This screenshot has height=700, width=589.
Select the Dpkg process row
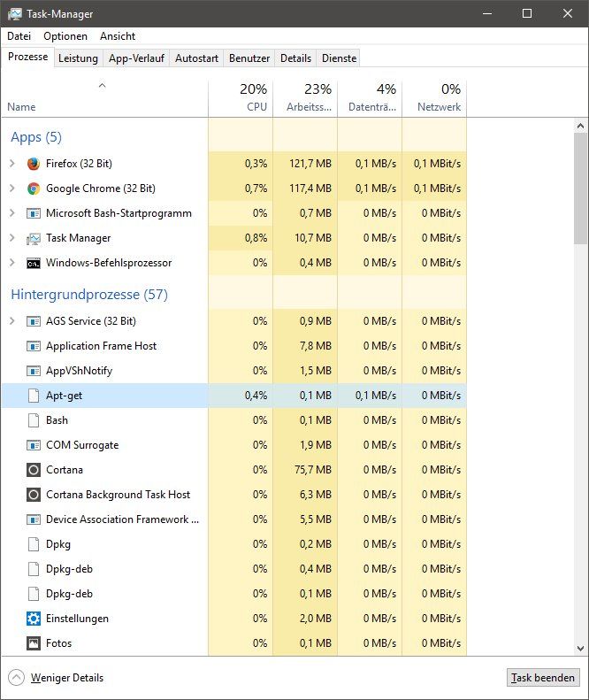point(234,544)
